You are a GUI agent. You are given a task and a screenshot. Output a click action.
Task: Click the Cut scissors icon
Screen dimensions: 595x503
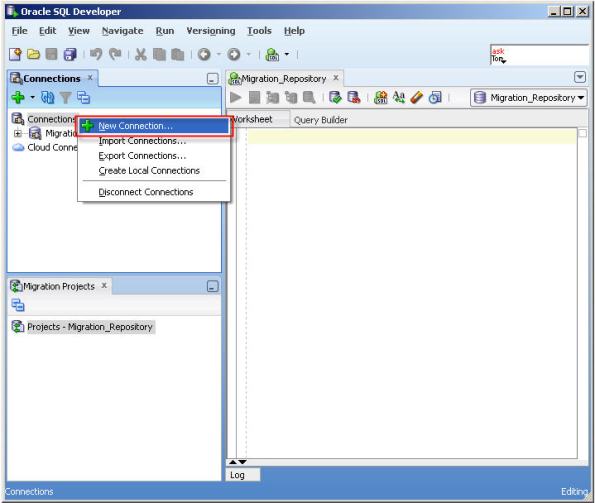click(x=141, y=55)
